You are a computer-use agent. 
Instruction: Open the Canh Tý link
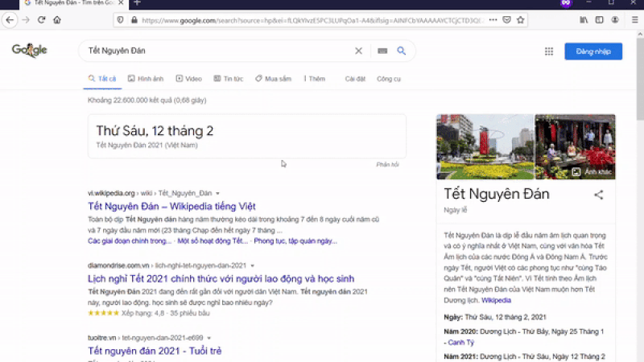460,343
